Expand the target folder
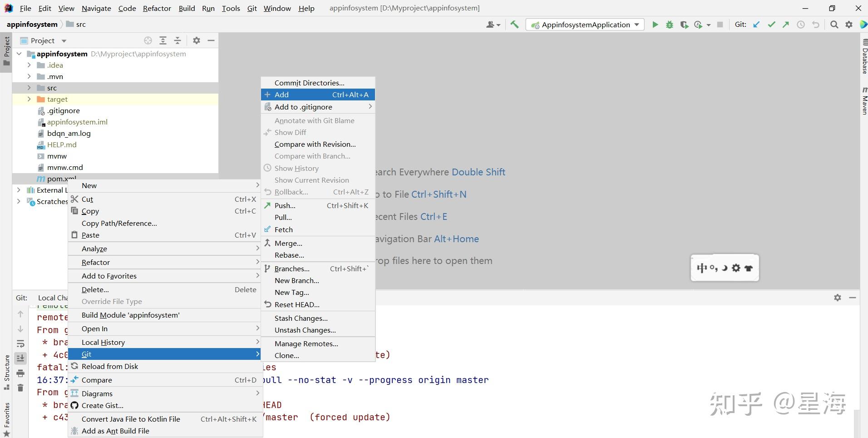 pyautogui.click(x=29, y=99)
